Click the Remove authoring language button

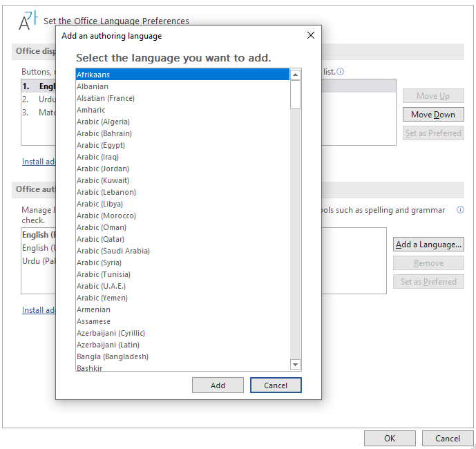click(428, 263)
